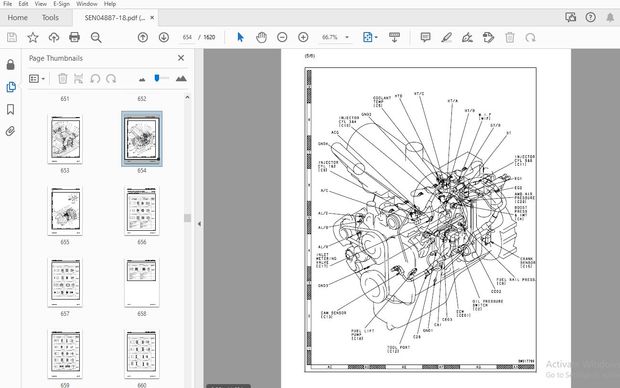620x388 pixels.
Task: Open the find text magnifier icon
Action: 96,37
